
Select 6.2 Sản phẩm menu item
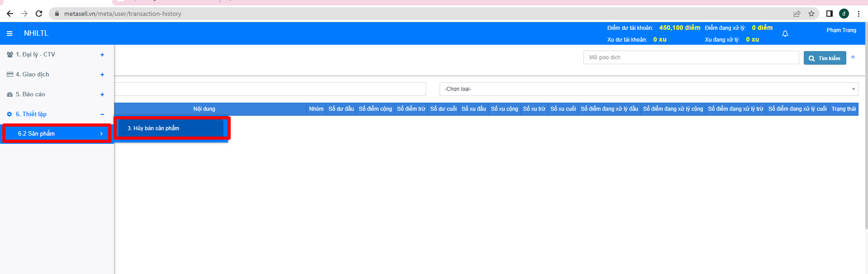[57, 133]
